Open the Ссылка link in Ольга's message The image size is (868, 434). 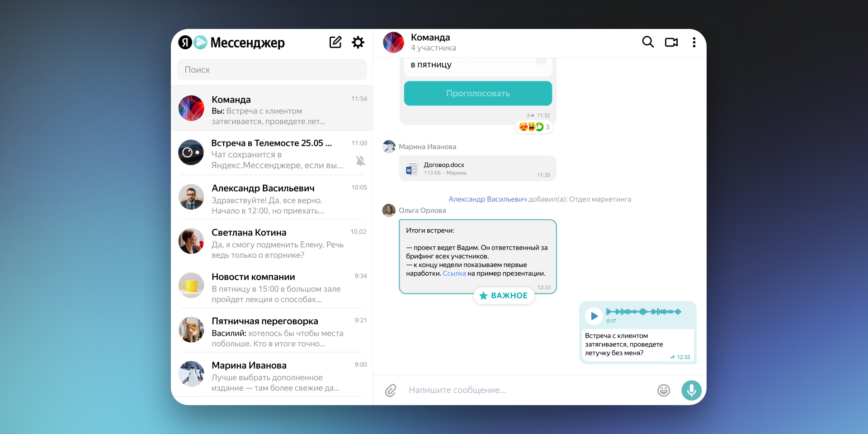point(454,274)
